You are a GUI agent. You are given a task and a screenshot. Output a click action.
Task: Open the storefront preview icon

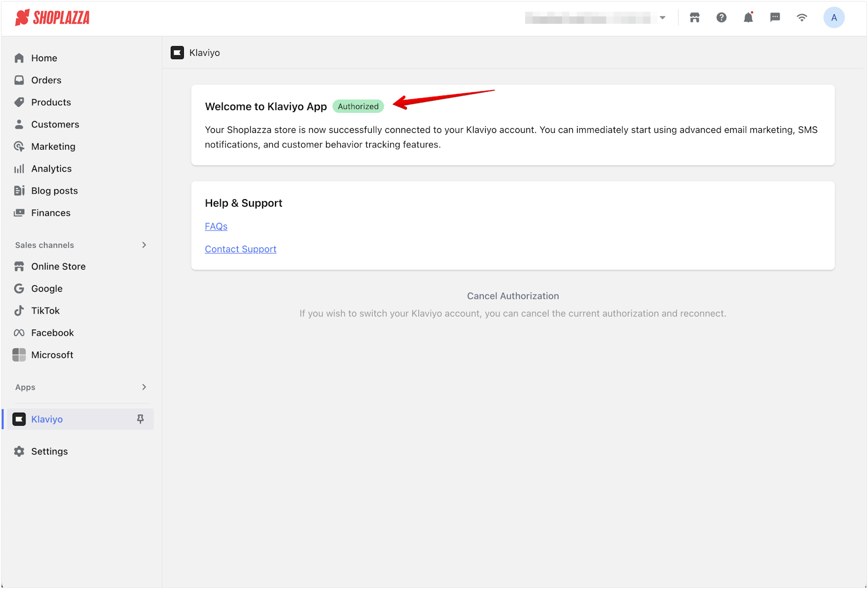694,18
